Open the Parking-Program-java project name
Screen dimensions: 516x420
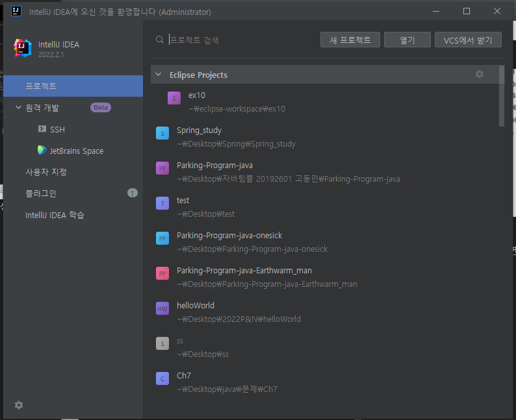click(x=214, y=166)
